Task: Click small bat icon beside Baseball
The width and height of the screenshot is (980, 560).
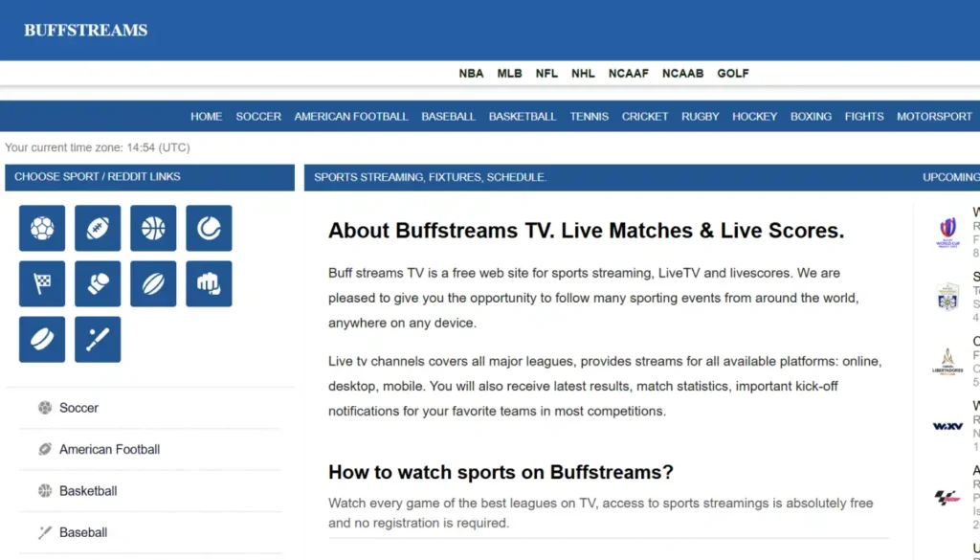Action: click(45, 532)
